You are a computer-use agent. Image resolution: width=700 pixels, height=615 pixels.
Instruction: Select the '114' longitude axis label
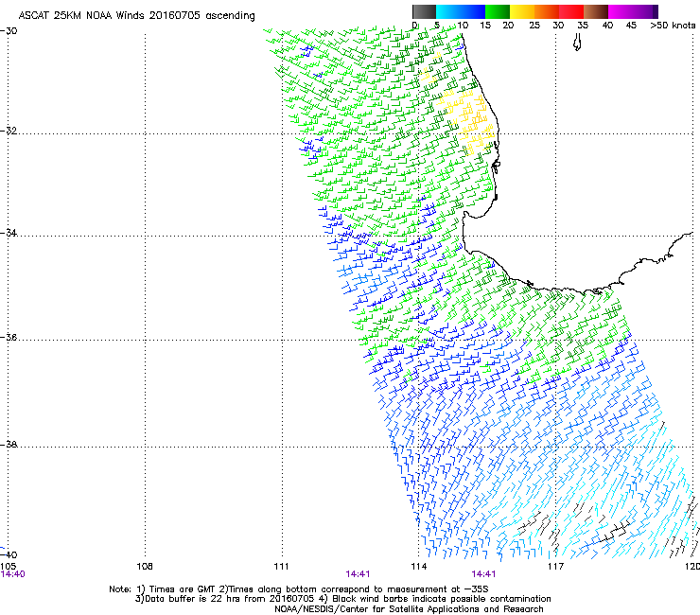pos(418,567)
